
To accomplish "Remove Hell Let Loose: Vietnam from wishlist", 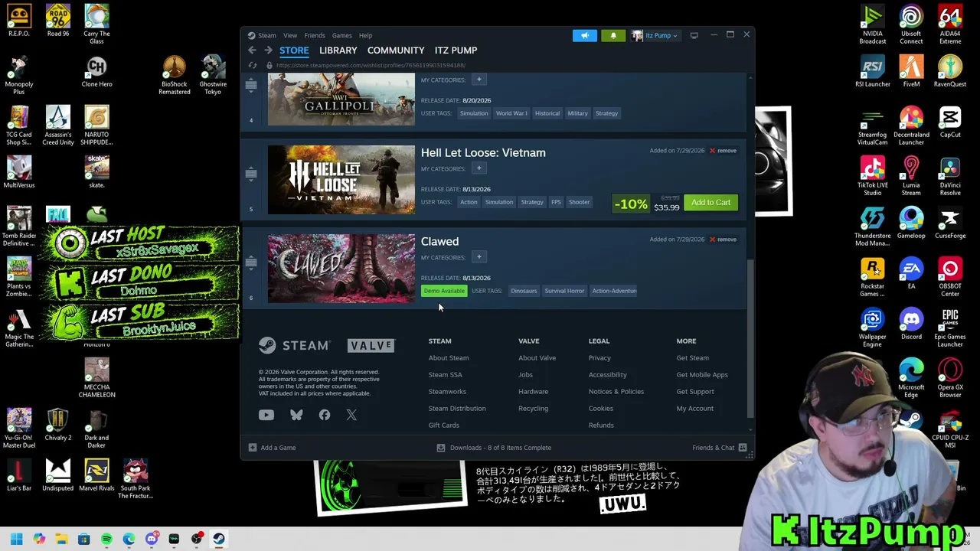I will click(723, 151).
